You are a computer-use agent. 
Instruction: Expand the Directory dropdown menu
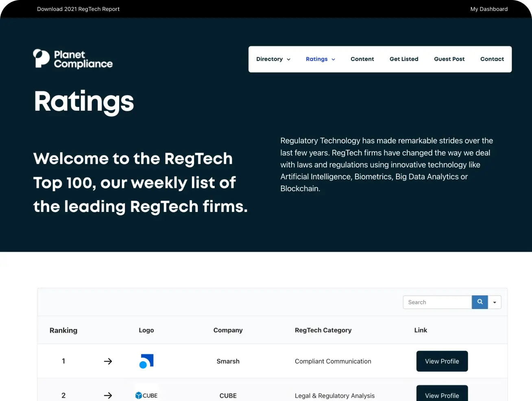pos(273,59)
